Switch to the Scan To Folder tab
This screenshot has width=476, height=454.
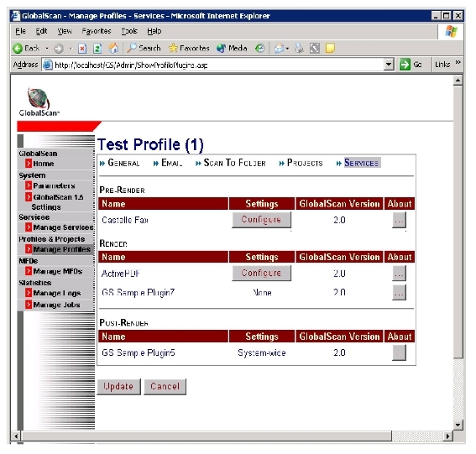point(235,163)
